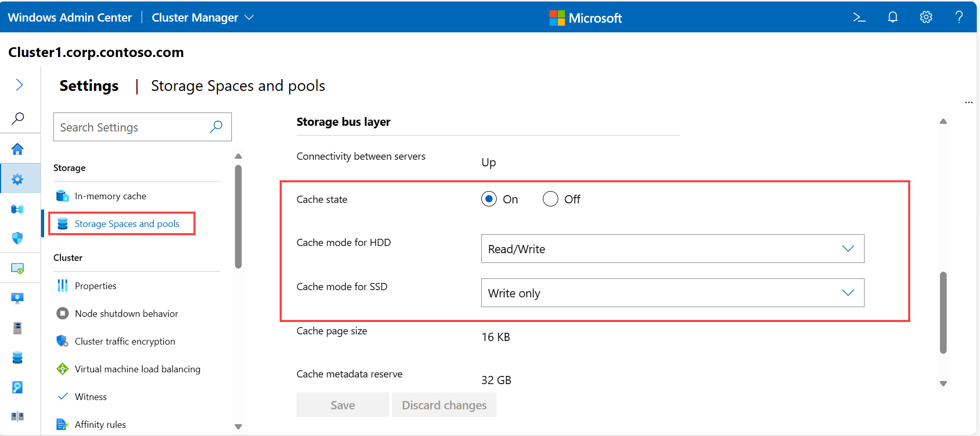Image resolution: width=980 pixels, height=436 pixels.
Task: Click the help question mark icon
Action: 959,17
